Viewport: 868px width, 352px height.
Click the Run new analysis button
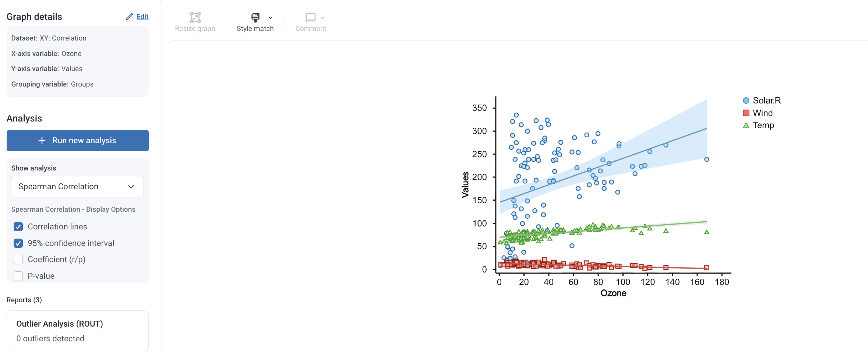pos(78,141)
